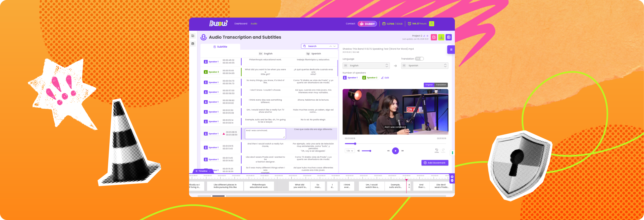
Task: Edit the number of speakers
Action: (385, 78)
